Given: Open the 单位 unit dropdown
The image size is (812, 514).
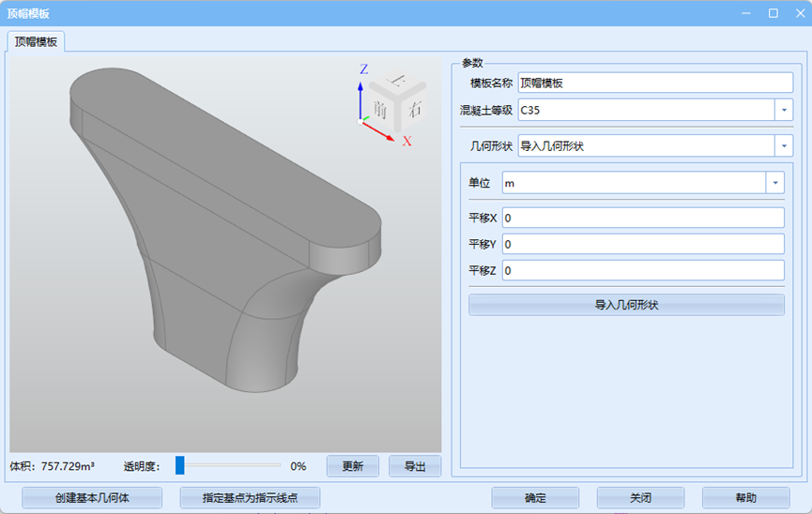Looking at the screenshot, I should 775,183.
